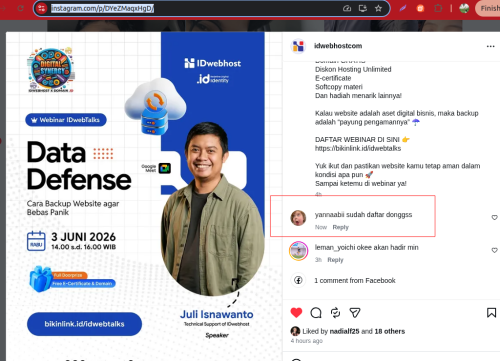This screenshot has width=500, height=361.
Task: Open the orange extension icon in toolbar
Action: point(420,8)
